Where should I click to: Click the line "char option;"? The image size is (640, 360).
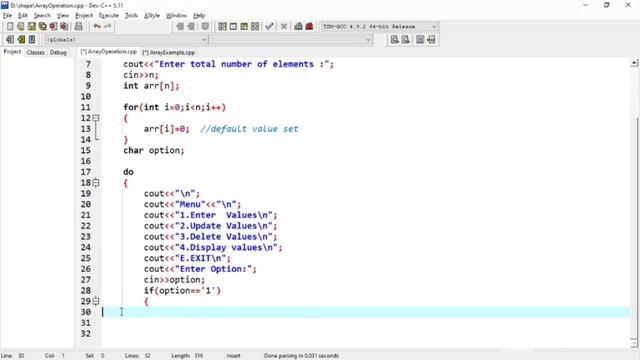[153, 151]
